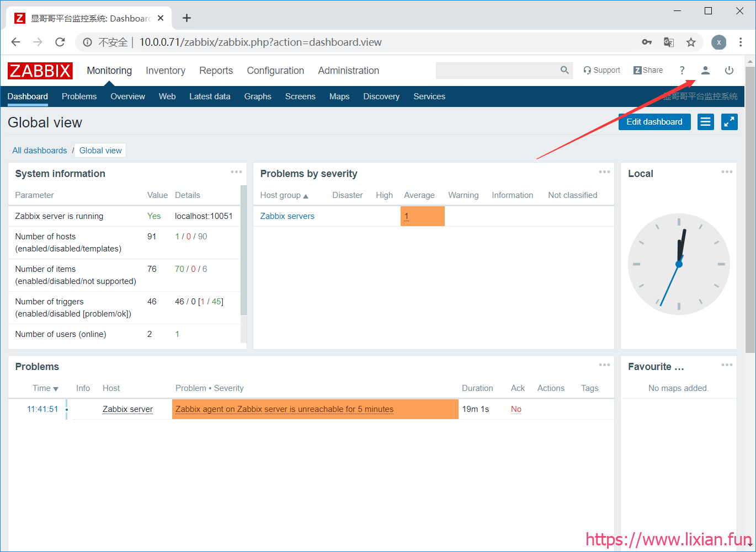Viewport: 756px width, 552px height.
Task: Open the Zabbix Share link
Action: coord(648,70)
